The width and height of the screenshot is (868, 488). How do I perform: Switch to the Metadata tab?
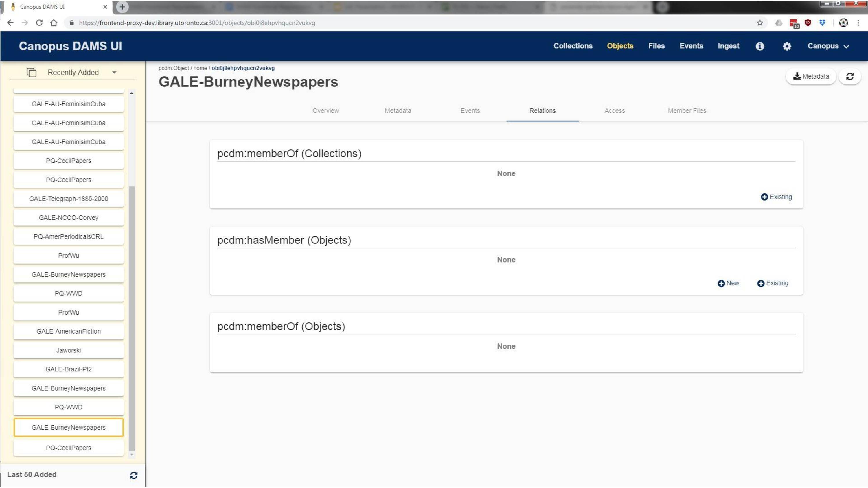398,111
